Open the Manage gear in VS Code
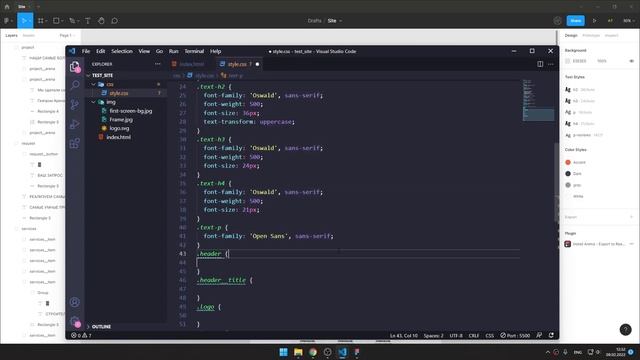Screen dimensions: 640x360 pyautogui.click(x=75, y=322)
